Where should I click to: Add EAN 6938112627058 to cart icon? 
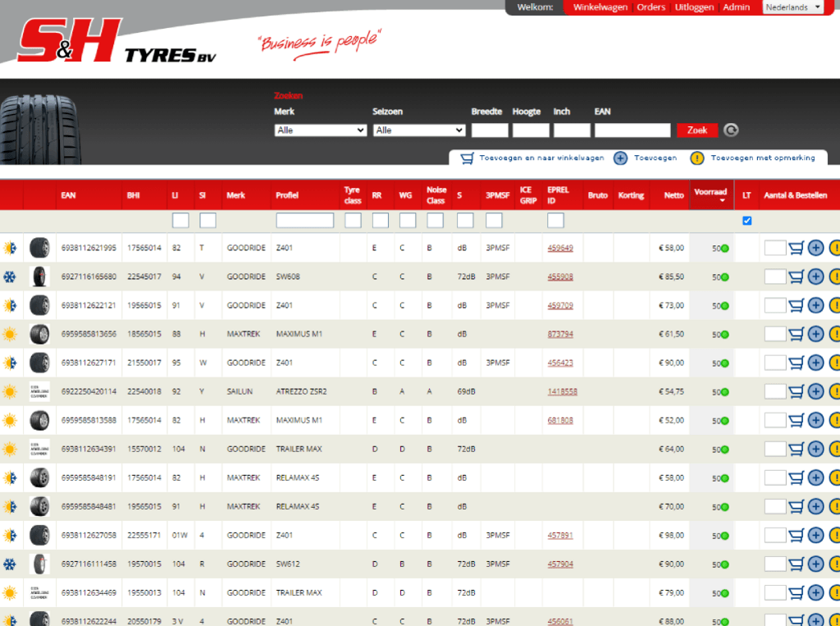pyautogui.click(x=796, y=535)
